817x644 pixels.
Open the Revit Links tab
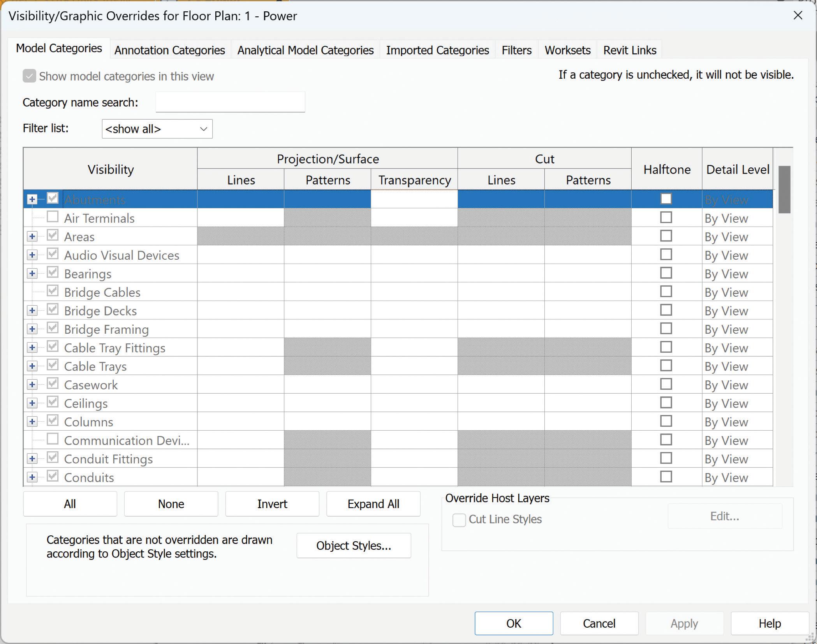pyautogui.click(x=630, y=50)
